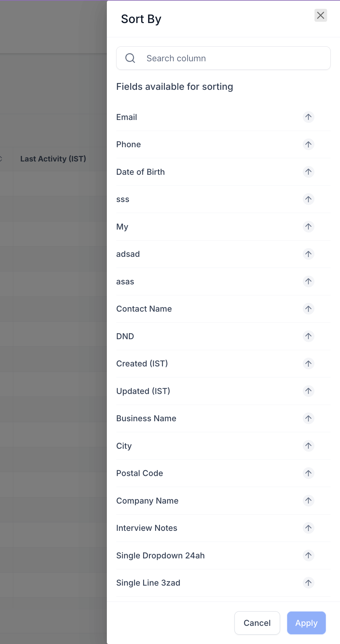Sort ascending by Created (IST)
The width and height of the screenshot is (340, 644).
click(x=308, y=364)
